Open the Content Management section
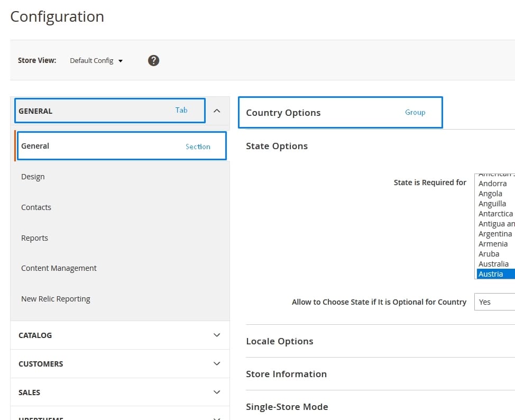The image size is (515, 420). click(x=59, y=268)
